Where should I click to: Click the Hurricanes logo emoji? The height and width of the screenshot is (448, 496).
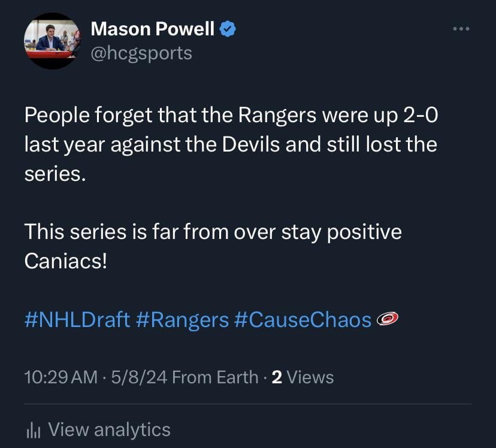click(388, 319)
